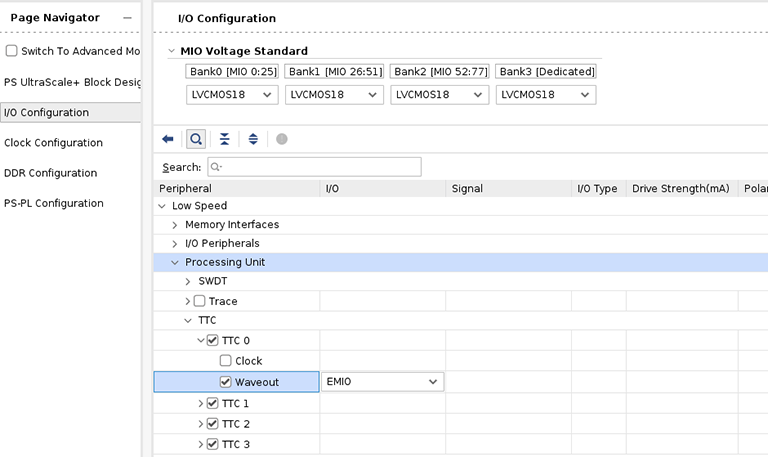Open DDR Configuration page
Image resolution: width=768 pixels, height=457 pixels.
[x=51, y=173]
